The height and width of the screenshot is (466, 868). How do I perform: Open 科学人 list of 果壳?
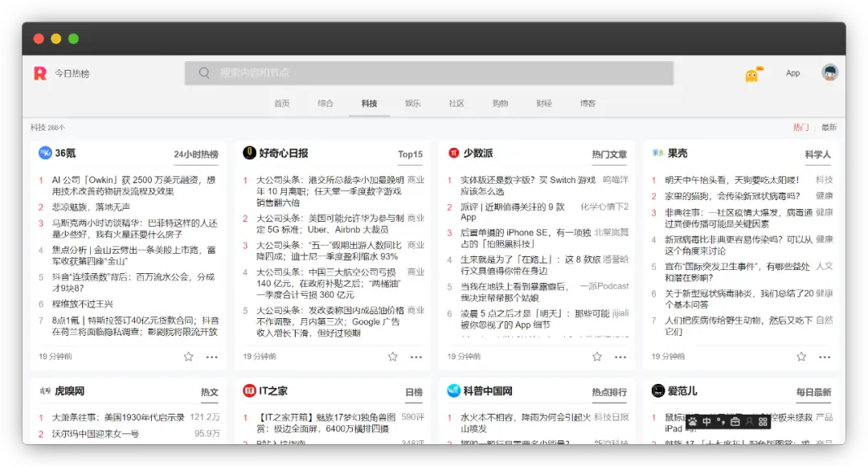(x=818, y=154)
